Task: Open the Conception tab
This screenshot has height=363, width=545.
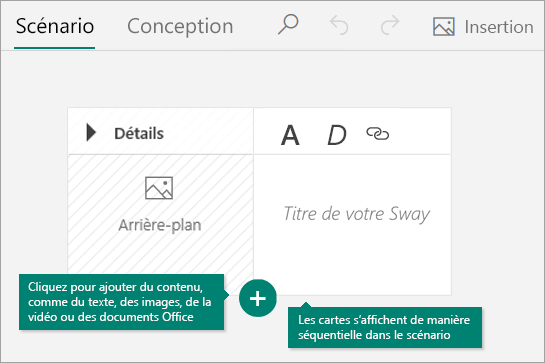Action: point(180,26)
